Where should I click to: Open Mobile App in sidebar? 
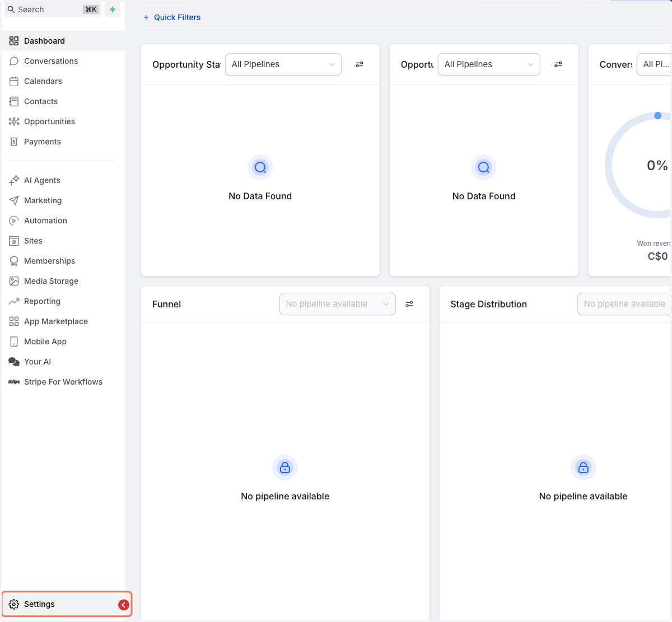click(x=63, y=342)
